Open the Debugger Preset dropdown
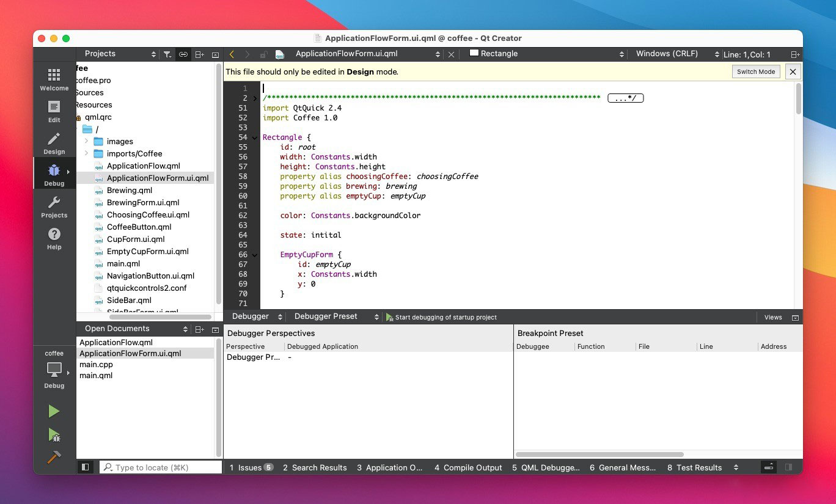The width and height of the screenshot is (836, 504). tap(334, 316)
